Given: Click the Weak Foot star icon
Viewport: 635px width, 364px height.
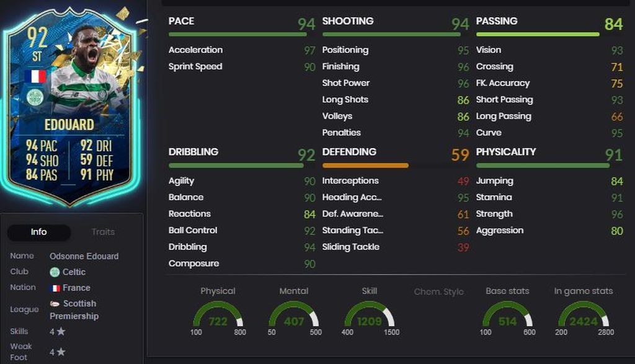Looking at the screenshot, I should pos(61,352).
